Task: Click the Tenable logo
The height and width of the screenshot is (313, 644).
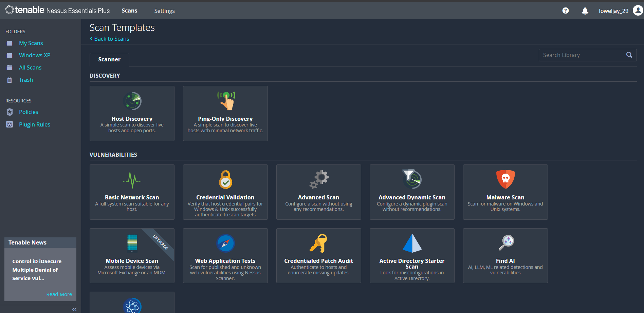Action: coord(25,10)
